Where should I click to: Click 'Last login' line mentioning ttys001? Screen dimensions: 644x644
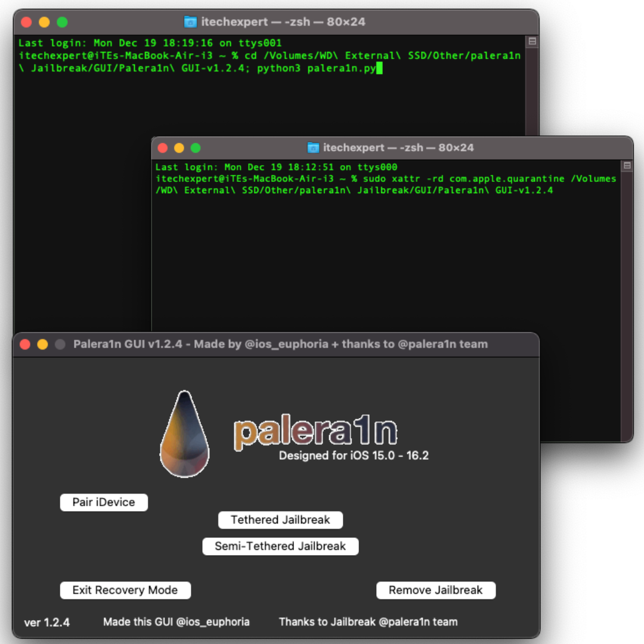150,43
